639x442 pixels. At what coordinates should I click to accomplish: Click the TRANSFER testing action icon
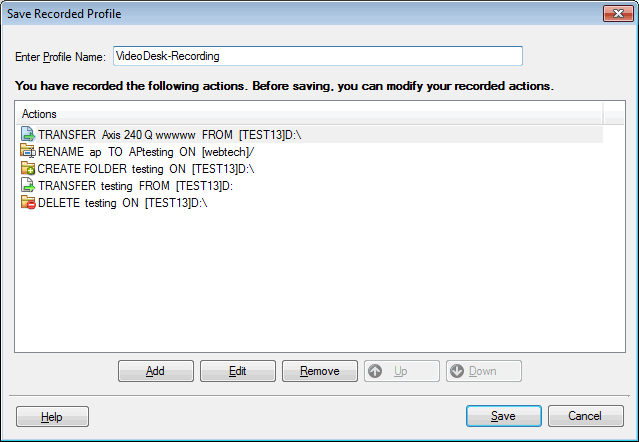pos(27,186)
